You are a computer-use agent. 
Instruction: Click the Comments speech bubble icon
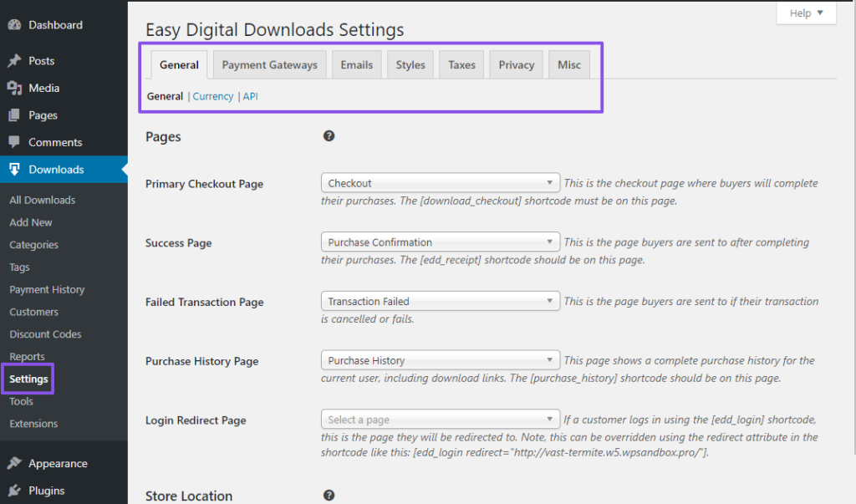[14, 142]
